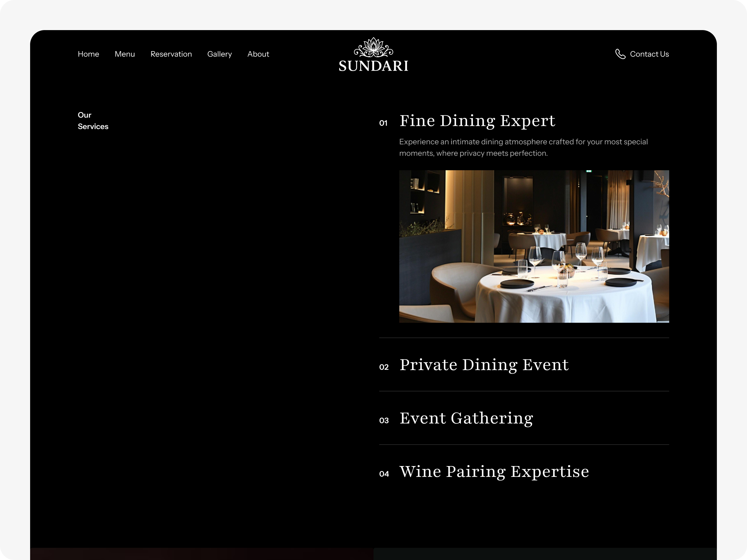Select the 02 number label
The height and width of the screenshot is (560, 747).
click(x=384, y=367)
